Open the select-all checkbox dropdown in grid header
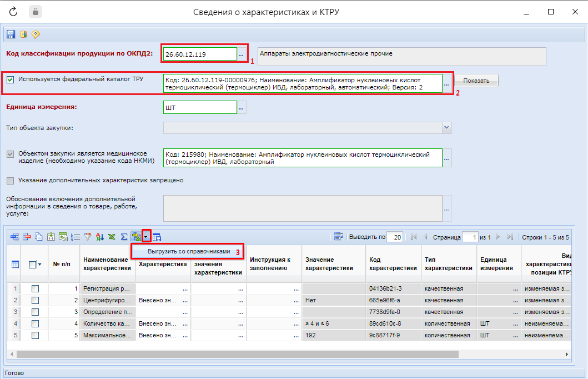Viewport: 588px width, 379px height. click(x=39, y=265)
